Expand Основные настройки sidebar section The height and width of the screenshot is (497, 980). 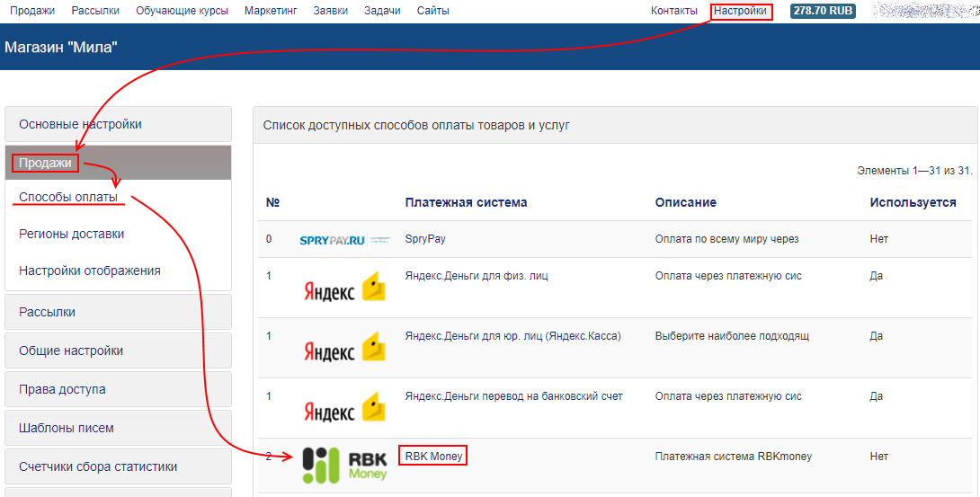tap(118, 124)
